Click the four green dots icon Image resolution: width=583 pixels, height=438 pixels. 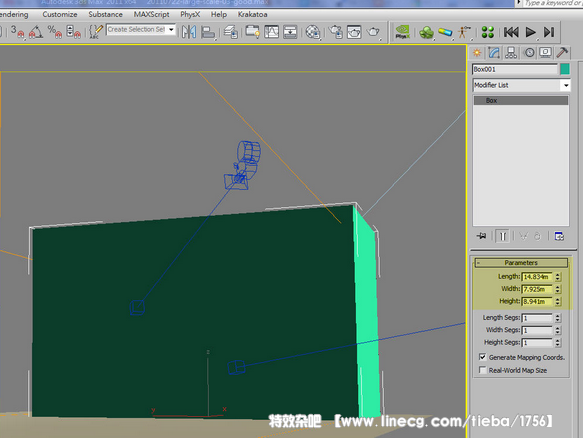pyautogui.click(x=487, y=32)
